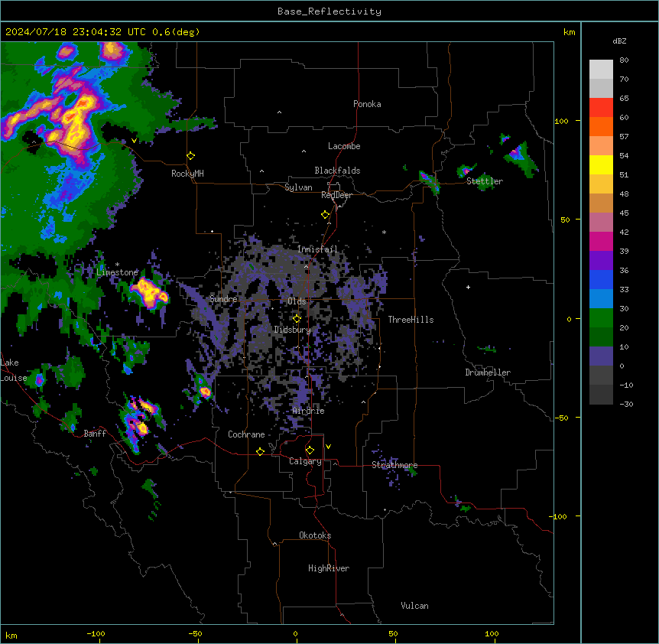Click the yellow diamond marker between Olds and Didsbury
The width and height of the screenshot is (659, 644).
(297, 319)
